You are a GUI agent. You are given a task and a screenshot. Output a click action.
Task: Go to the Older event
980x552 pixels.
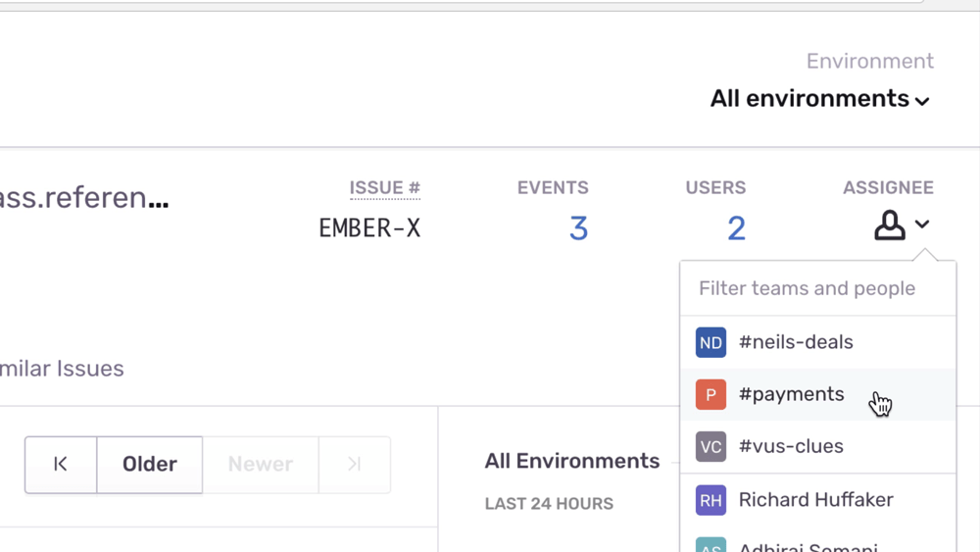[149, 465]
